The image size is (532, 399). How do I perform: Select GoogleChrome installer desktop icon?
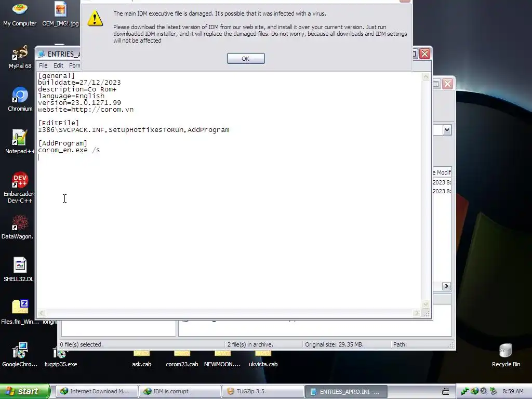(x=20, y=355)
